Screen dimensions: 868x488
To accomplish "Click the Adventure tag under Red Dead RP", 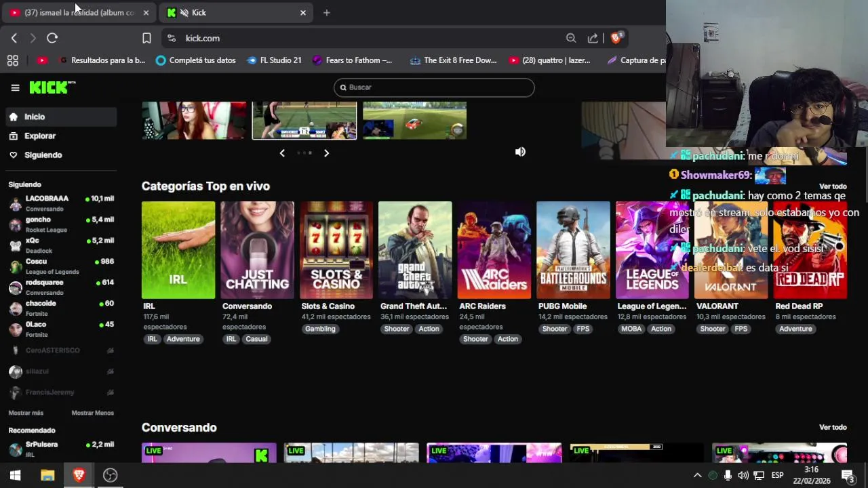I will pyautogui.click(x=795, y=329).
